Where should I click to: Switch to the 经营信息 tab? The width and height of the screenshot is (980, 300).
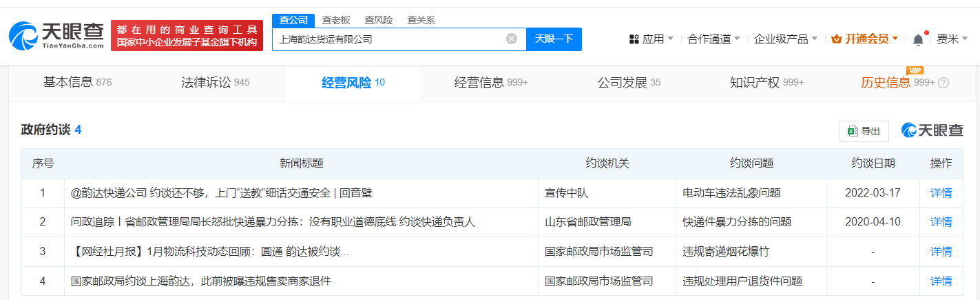click(x=491, y=83)
